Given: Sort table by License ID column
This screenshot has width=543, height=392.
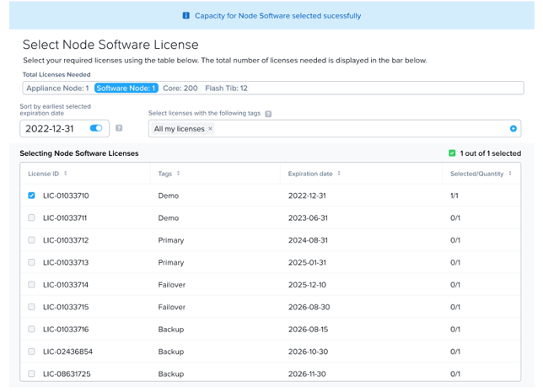Looking at the screenshot, I should coord(66,174).
